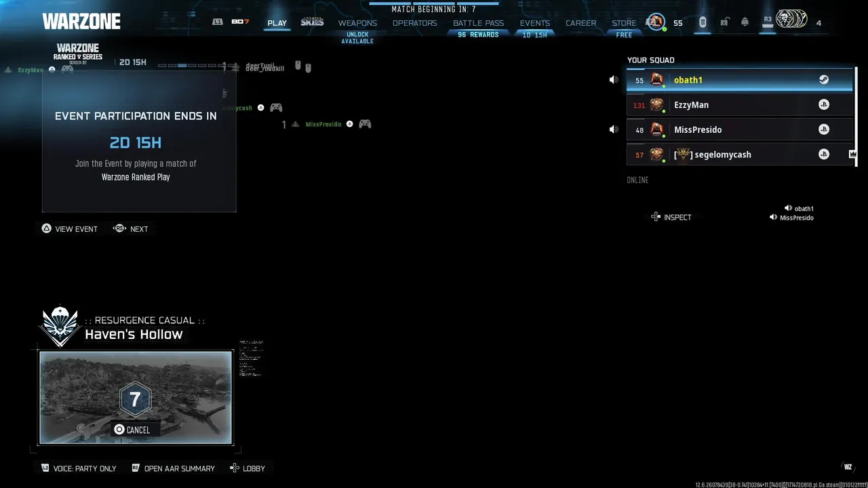Click the Warzone Ranked Series logo
This screenshot has width=868, height=488.
point(78,54)
